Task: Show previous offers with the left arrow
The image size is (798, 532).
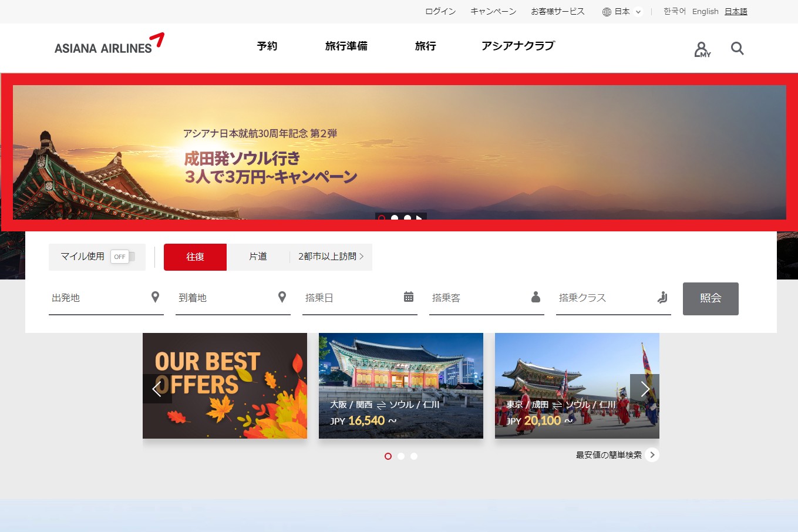Action: 157,389
